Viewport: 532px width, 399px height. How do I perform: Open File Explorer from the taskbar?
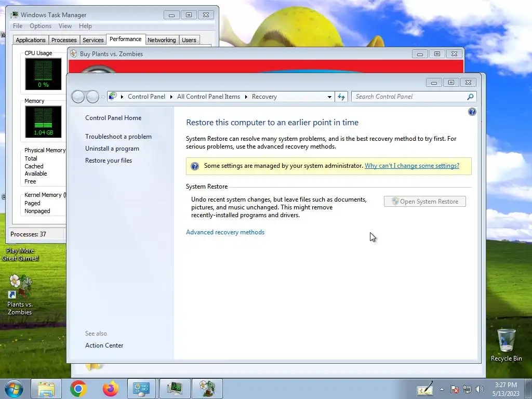tap(46, 389)
